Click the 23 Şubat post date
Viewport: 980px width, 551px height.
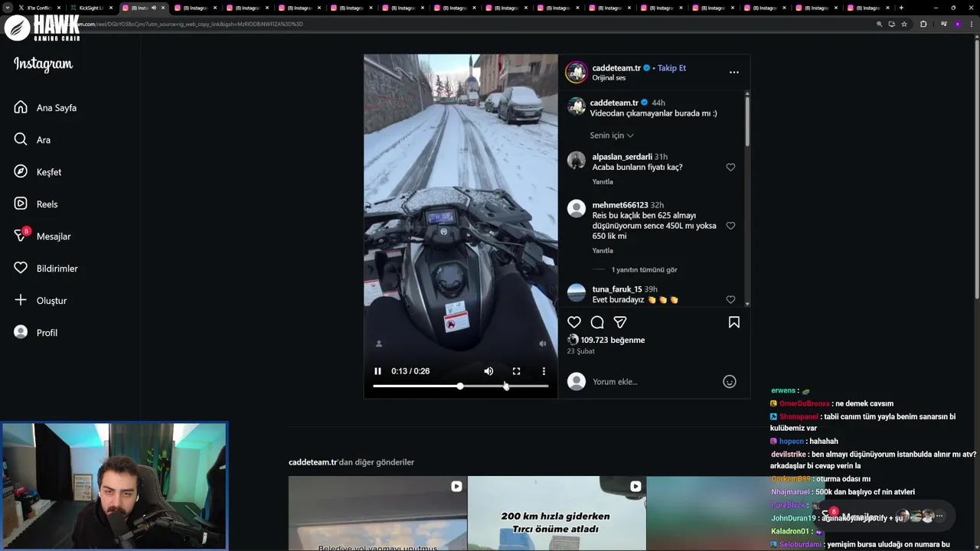580,351
